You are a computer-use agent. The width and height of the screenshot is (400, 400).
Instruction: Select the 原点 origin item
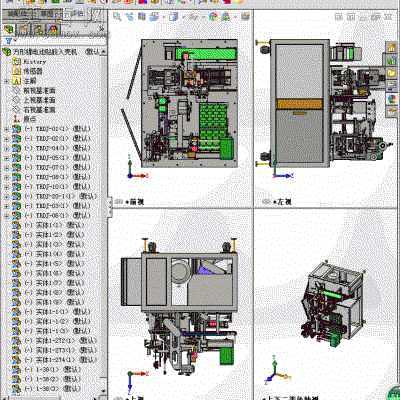pos(24,119)
